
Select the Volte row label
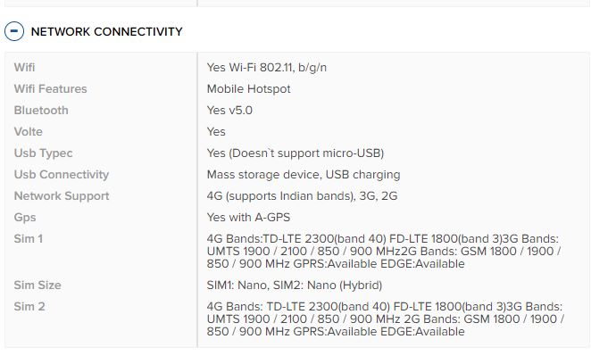point(29,132)
